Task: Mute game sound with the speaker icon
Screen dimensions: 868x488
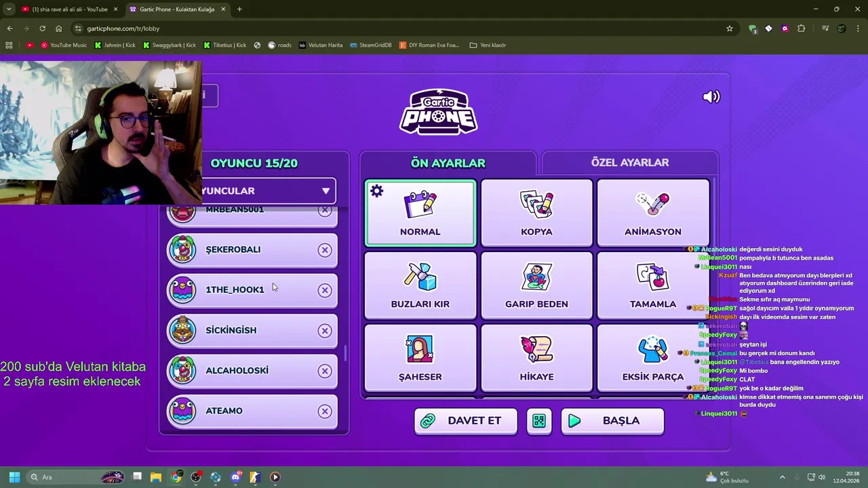Action: coord(711,97)
